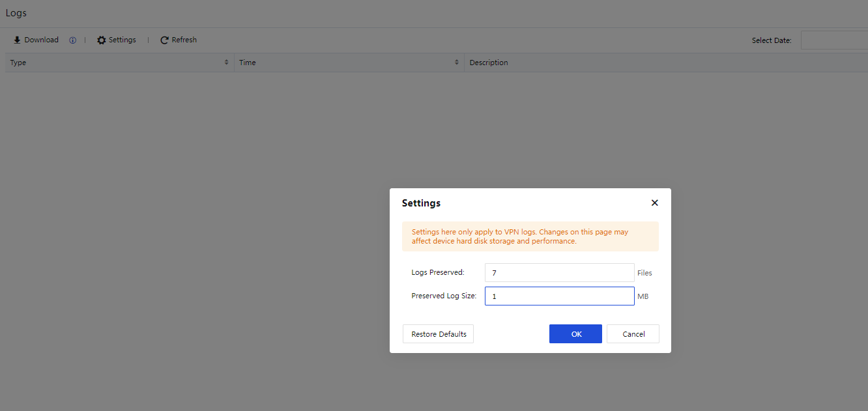Image resolution: width=868 pixels, height=411 pixels.
Task: Click the Time column header
Action: pos(248,63)
